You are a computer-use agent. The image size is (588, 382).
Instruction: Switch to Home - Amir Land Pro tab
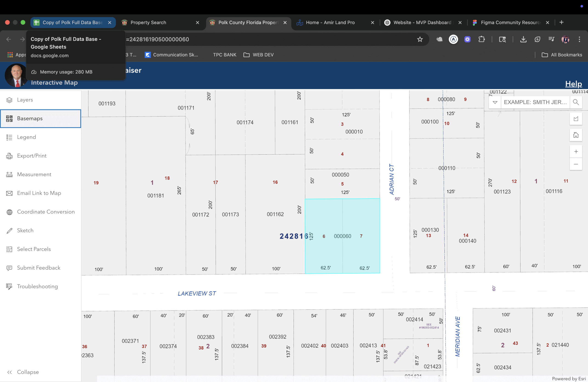(x=330, y=23)
